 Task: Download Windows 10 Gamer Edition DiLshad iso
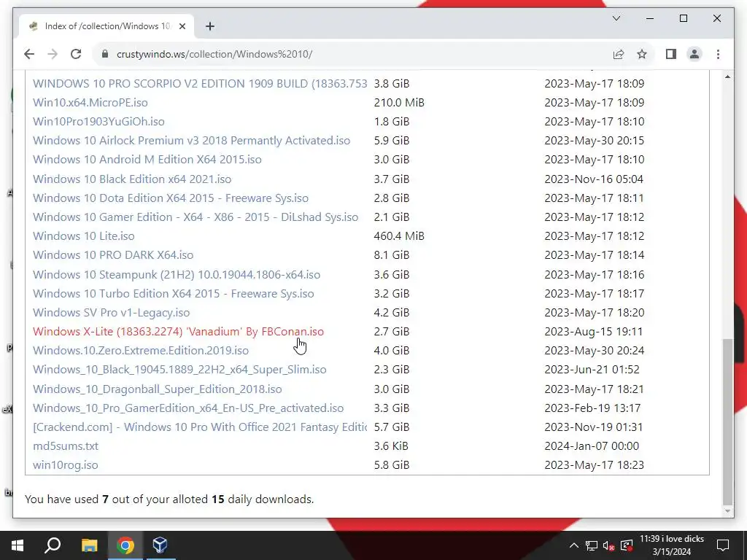pyautogui.click(x=196, y=217)
